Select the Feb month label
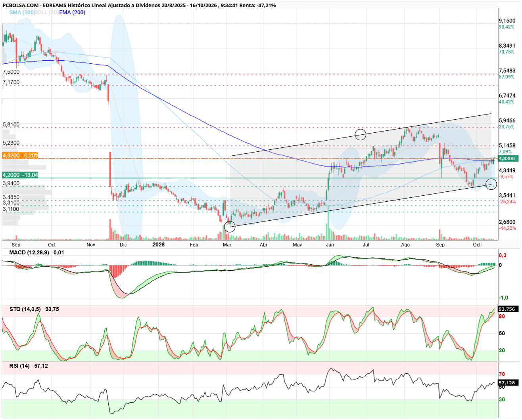Image resolution: width=522 pixels, height=420 pixels. (194, 245)
